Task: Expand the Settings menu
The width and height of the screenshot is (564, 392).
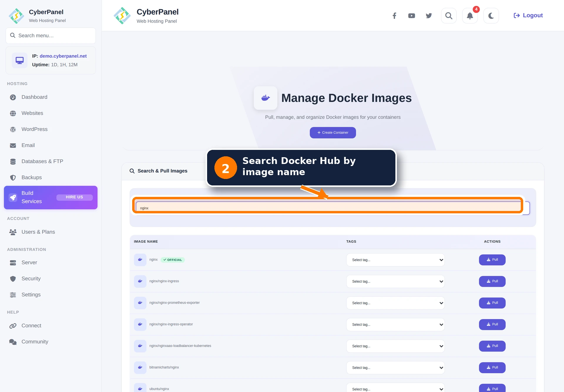Action: pos(51,295)
